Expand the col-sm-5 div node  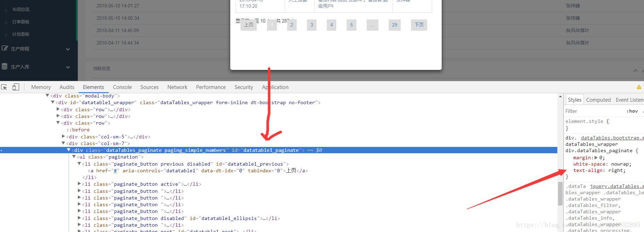63,137
